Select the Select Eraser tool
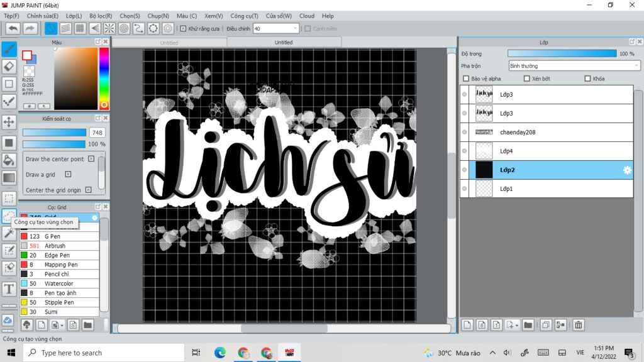This screenshot has width=644, height=362. coord(9,268)
